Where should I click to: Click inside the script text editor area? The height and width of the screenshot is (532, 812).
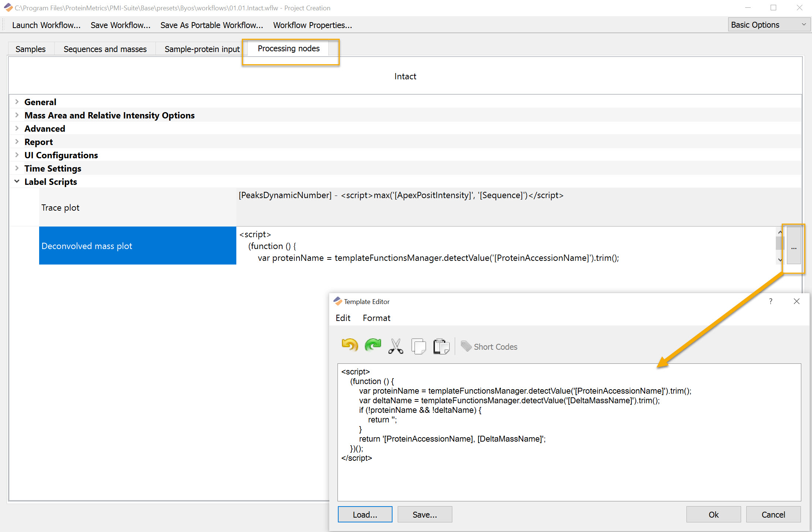coord(569,432)
